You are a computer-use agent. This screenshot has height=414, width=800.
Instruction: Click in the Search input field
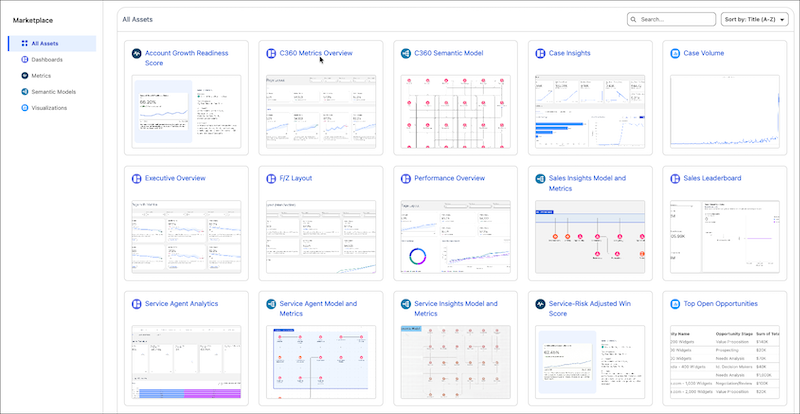tap(671, 19)
